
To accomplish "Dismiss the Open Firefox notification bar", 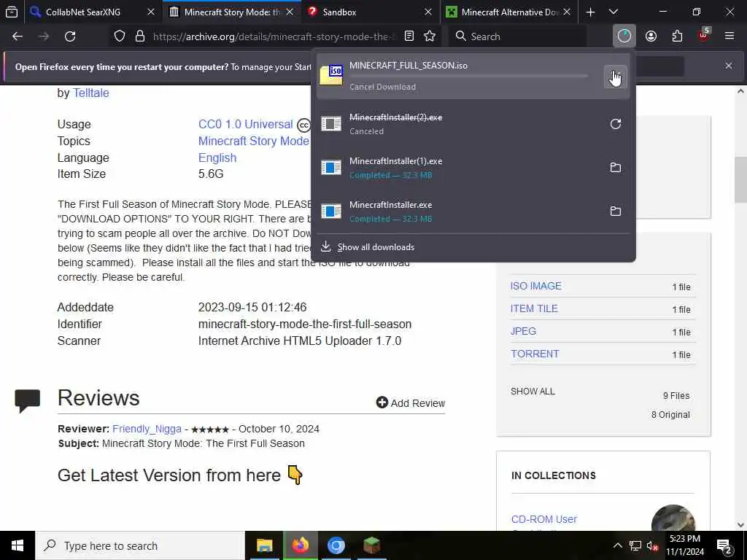I will point(729,66).
